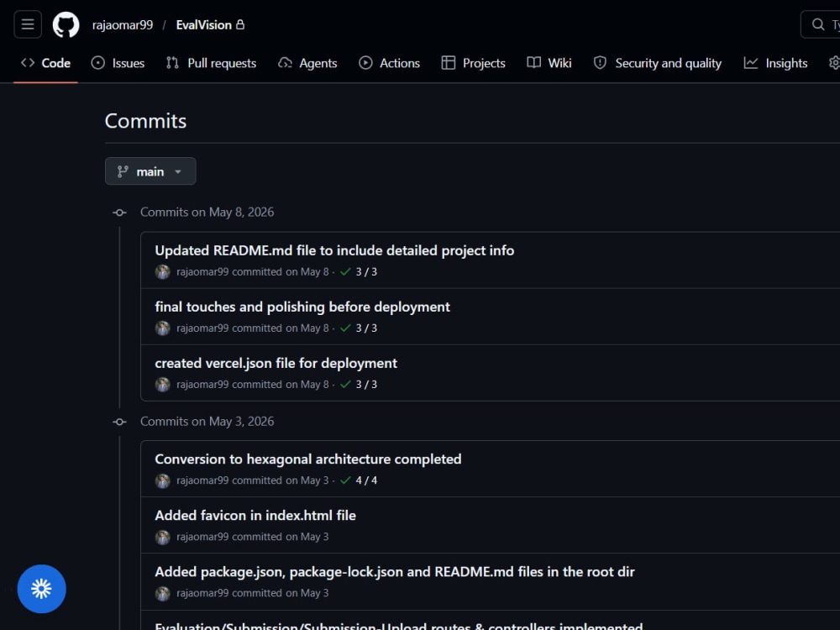Viewport: 840px width, 630px height.
Task: Click author avatar on Added package.json commit
Action: 163,593
